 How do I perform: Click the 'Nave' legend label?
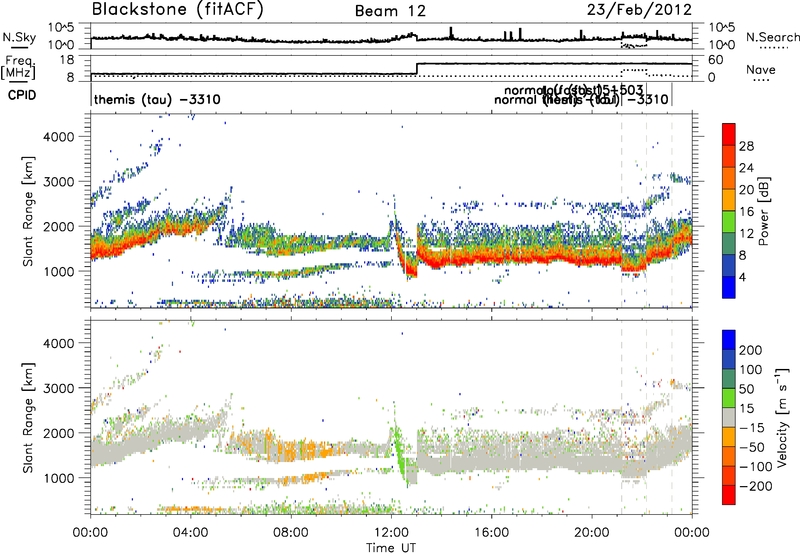click(x=760, y=70)
